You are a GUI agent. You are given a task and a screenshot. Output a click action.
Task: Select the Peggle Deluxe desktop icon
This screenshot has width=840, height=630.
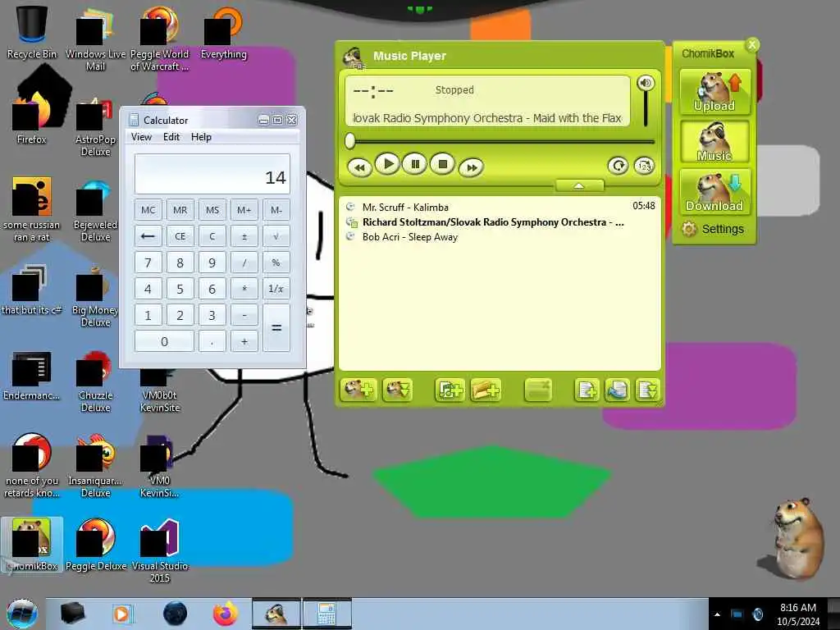click(96, 545)
